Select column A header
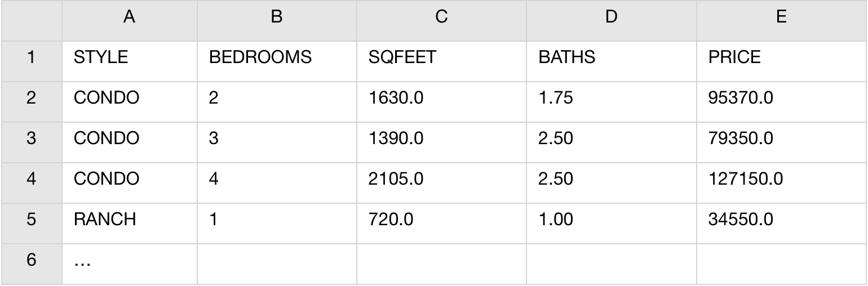 [x=129, y=17]
